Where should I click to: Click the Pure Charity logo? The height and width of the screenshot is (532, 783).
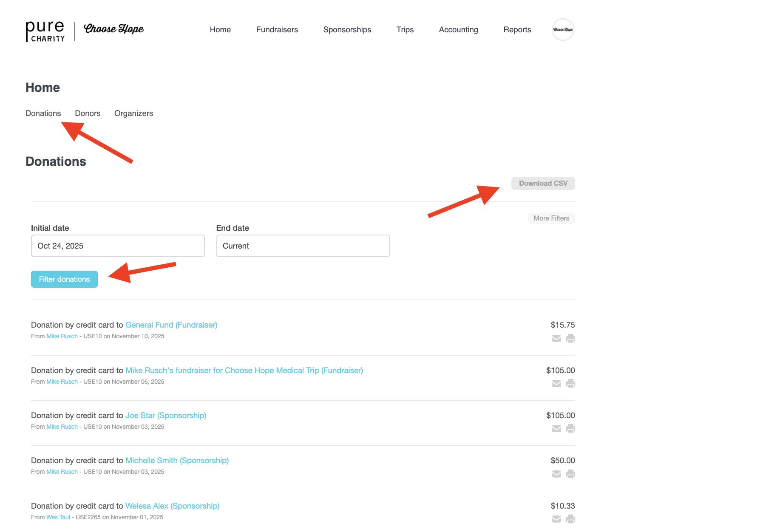[x=45, y=31]
